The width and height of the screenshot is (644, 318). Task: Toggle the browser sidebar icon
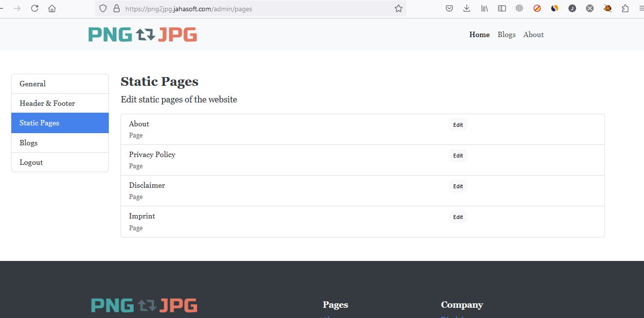pyautogui.click(x=502, y=8)
